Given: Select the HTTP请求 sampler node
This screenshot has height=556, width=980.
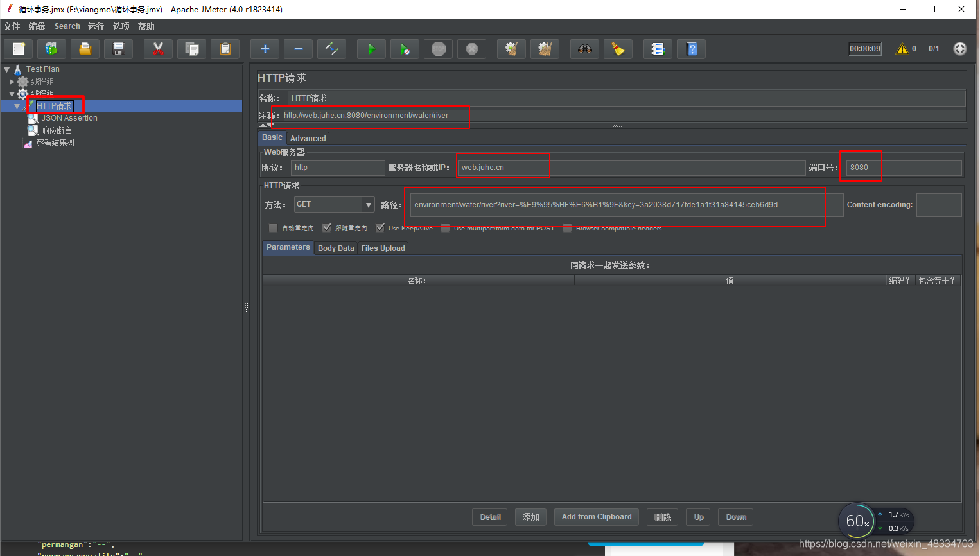Looking at the screenshot, I should 54,106.
